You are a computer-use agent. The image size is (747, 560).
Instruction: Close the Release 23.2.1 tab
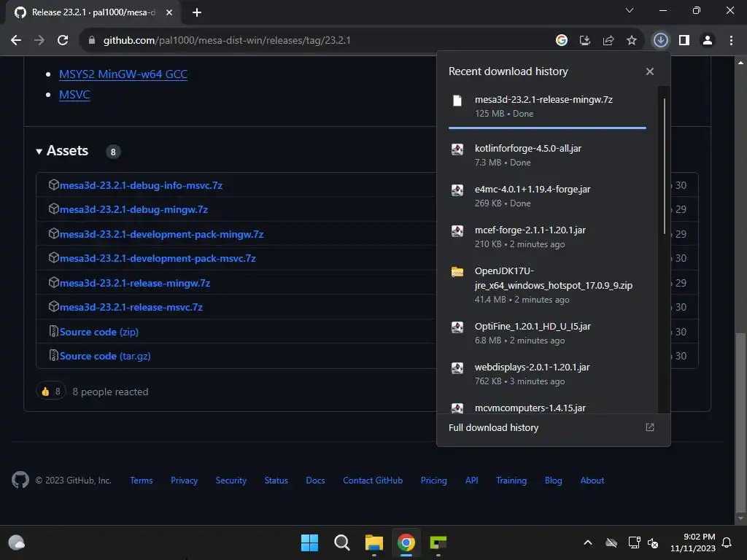coord(169,12)
